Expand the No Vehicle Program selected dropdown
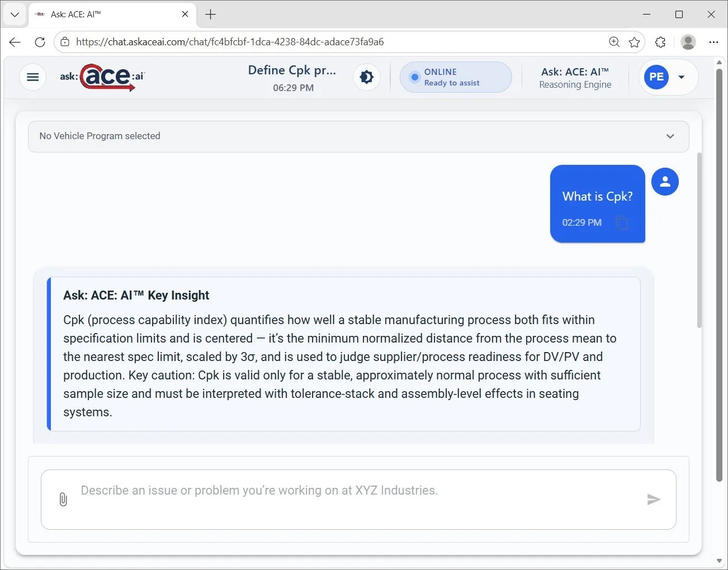This screenshot has height=570, width=728. [358, 136]
